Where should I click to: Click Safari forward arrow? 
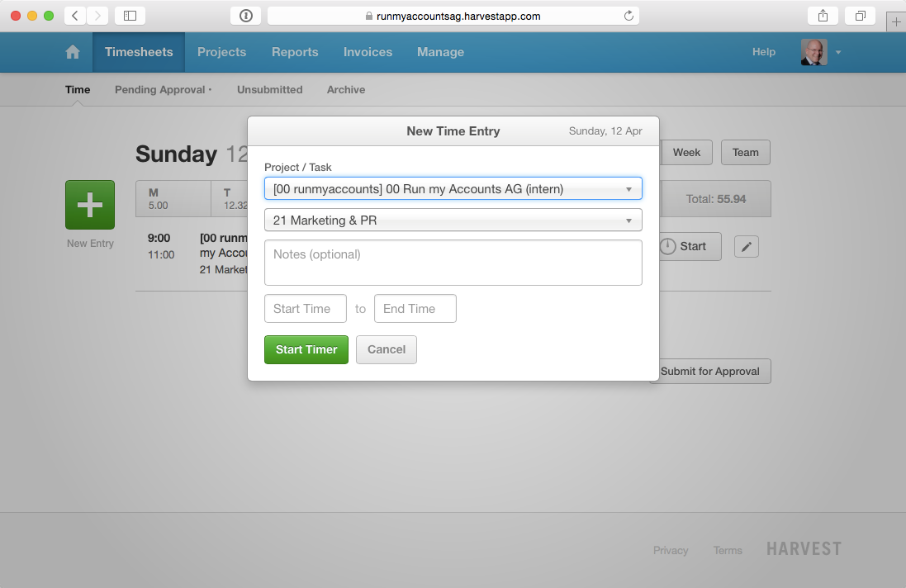(x=97, y=16)
